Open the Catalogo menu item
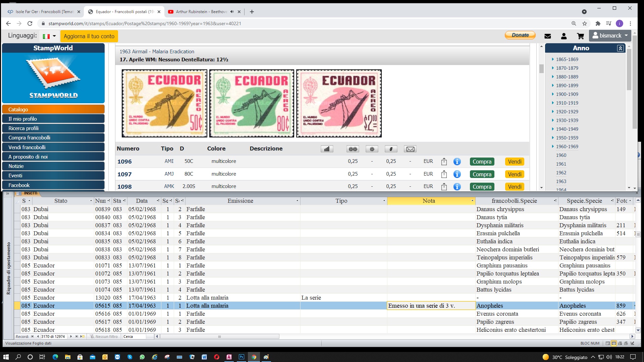Image resolution: width=644 pixels, height=362 pixels. pyautogui.click(x=53, y=110)
